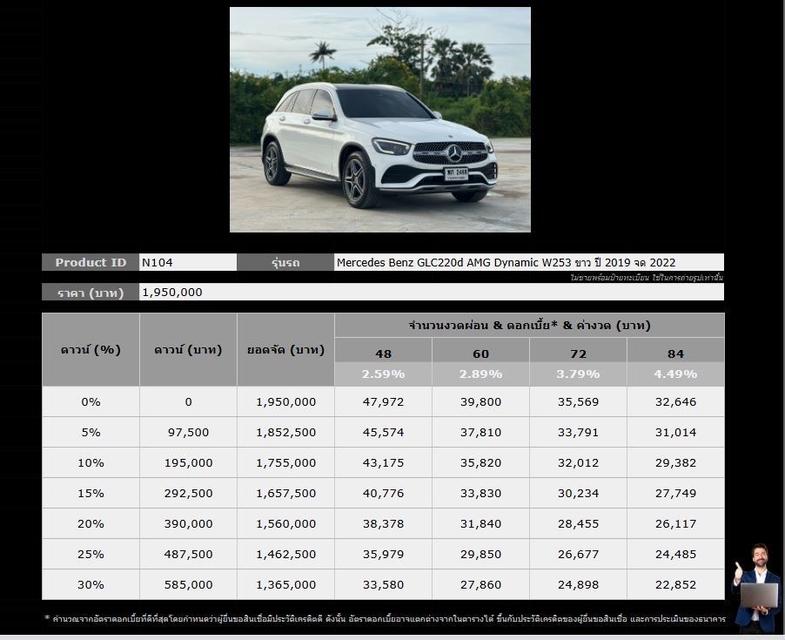The width and height of the screenshot is (785, 640).
Task: Click the businessman with laptop icon
Action: point(755,588)
